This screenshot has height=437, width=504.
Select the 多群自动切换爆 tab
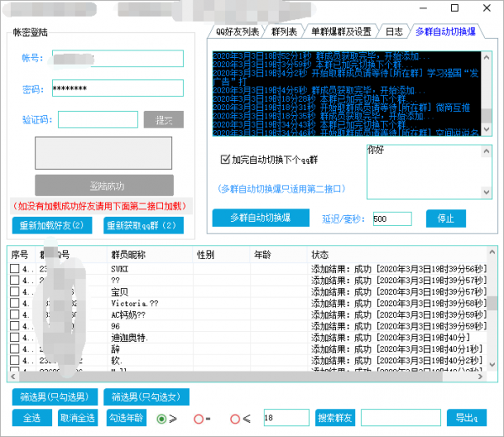click(x=445, y=31)
